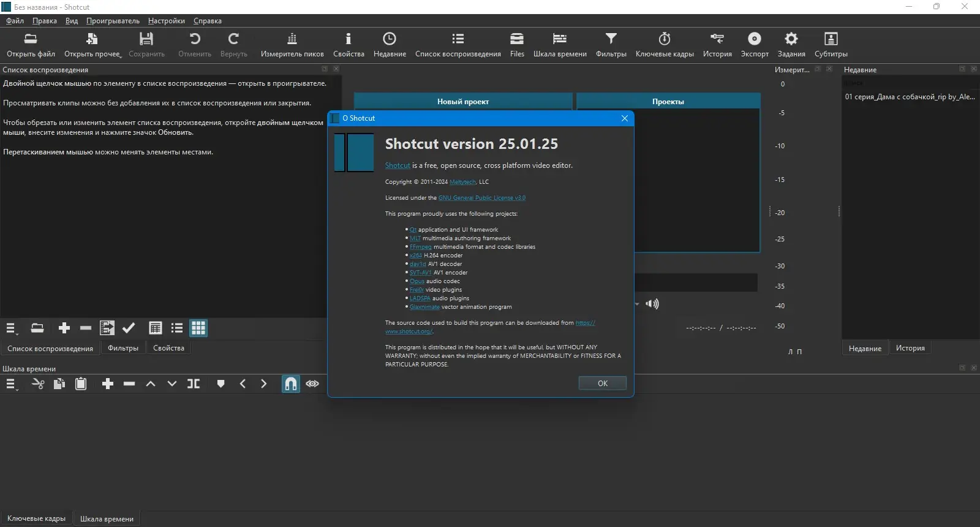Click the down chevron in the timeline toolbar

click(x=172, y=384)
